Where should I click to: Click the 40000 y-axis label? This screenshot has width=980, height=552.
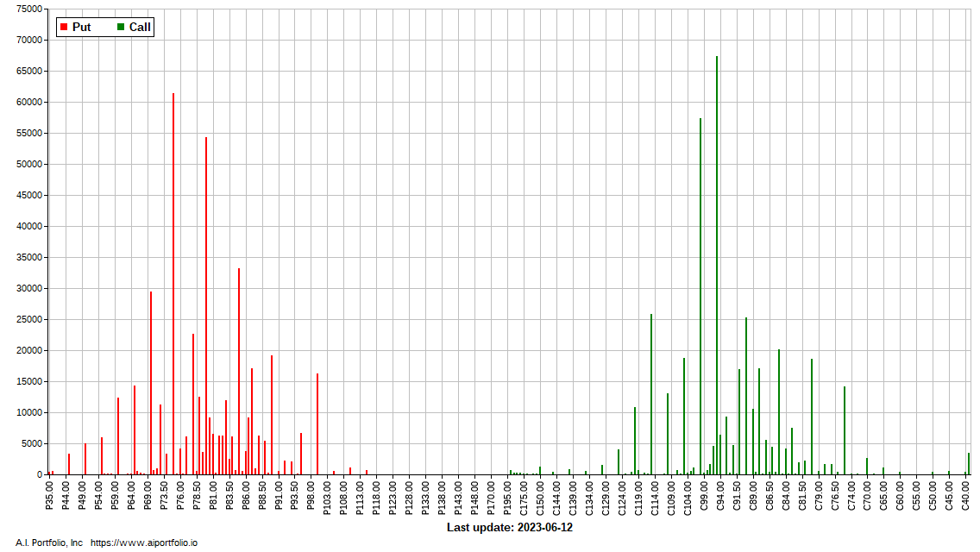[29, 226]
